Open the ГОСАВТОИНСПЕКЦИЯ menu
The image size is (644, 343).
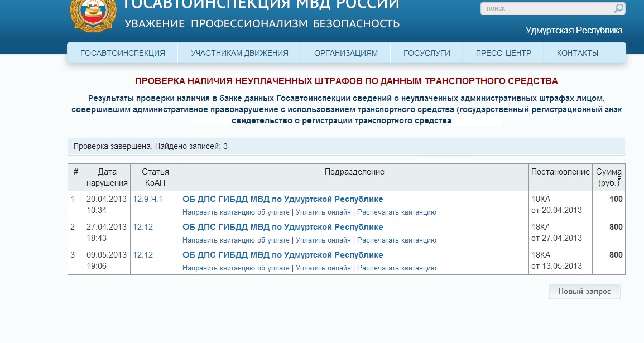pyautogui.click(x=123, y=53)
